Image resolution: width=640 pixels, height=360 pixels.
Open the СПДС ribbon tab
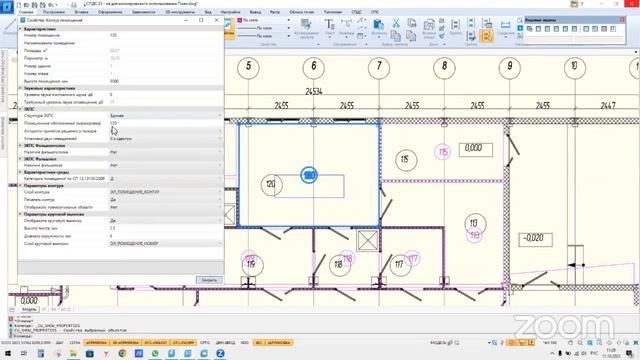coord(356,12)
